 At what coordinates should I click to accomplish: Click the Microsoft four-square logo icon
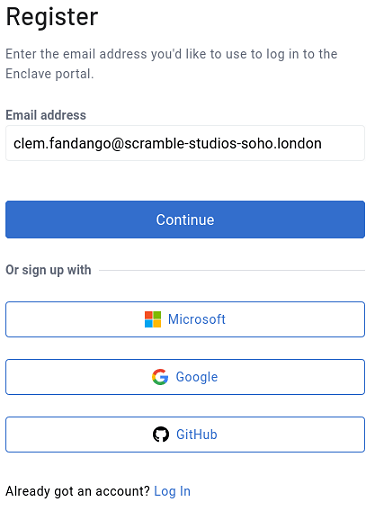153,319
